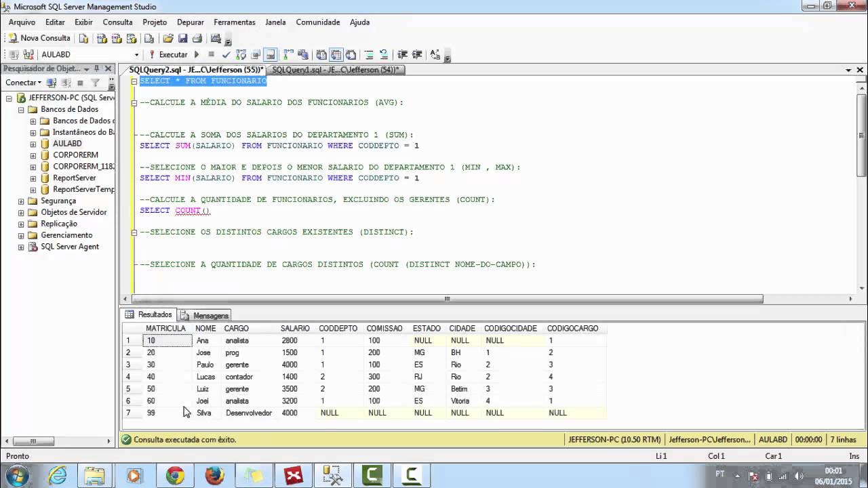The height and width of the screenshot is (488, 868).
Task: Click the SALARIO column header
Action: [295, 328]
